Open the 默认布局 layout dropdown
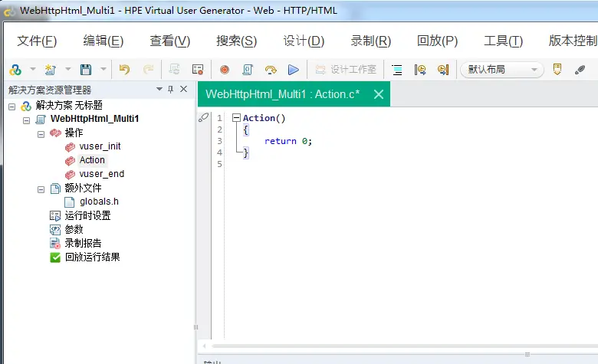The width and height of the screenshot is (598, 364). 502,70
